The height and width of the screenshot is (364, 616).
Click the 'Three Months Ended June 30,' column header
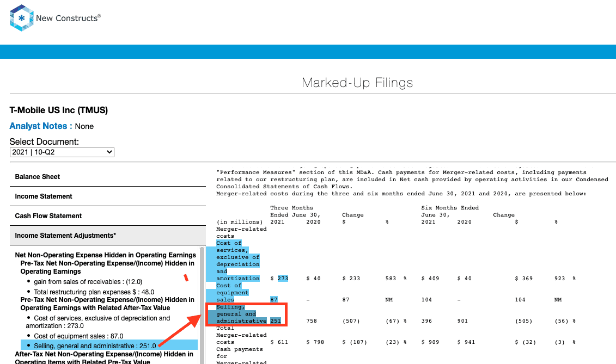(x=295, y=211)
